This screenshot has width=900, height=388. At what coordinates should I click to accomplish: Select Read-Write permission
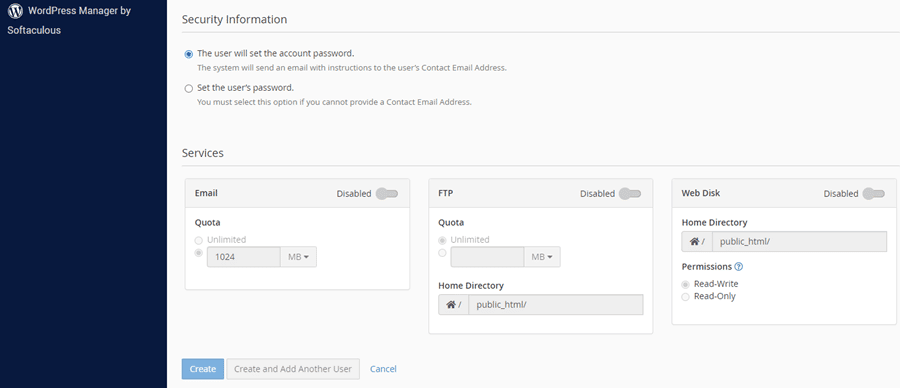685,285
